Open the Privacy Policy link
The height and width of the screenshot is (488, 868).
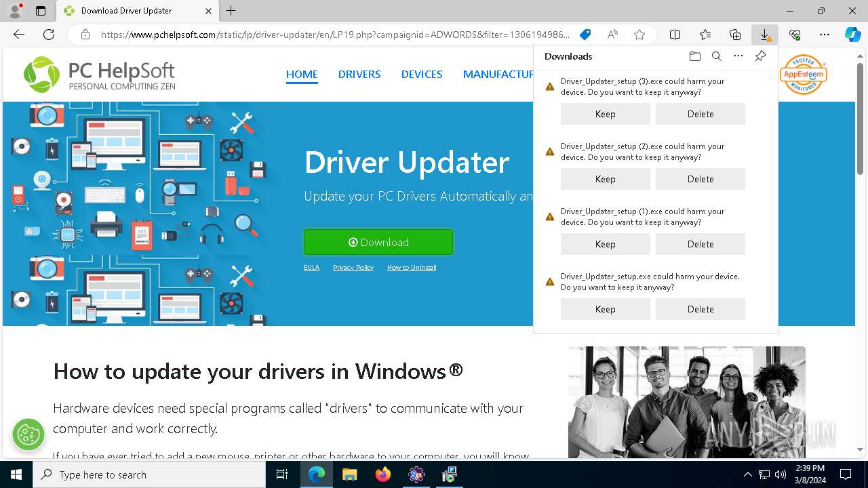click(x=353, y=268)
